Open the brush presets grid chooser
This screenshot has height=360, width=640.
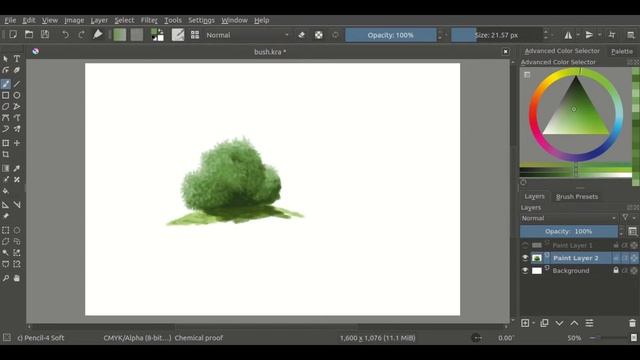pyautogui.click(x=195, y=35)
